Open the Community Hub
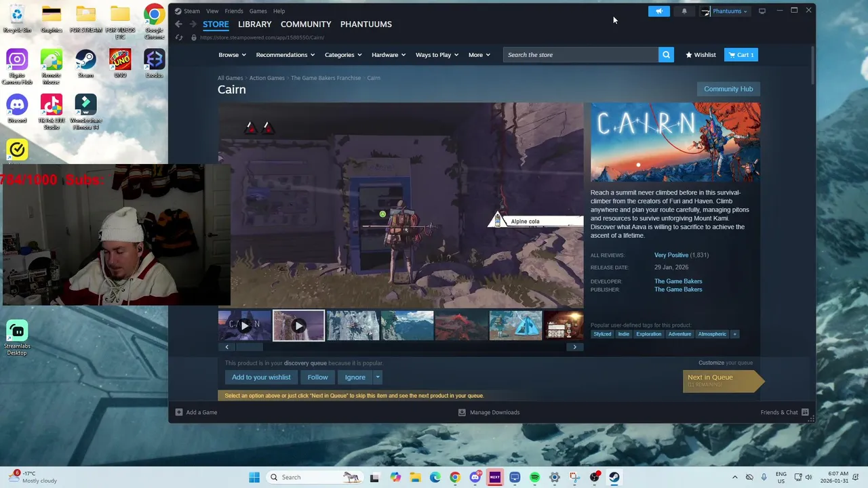Screen dimensions: 868x488 [x=728, y=89]
